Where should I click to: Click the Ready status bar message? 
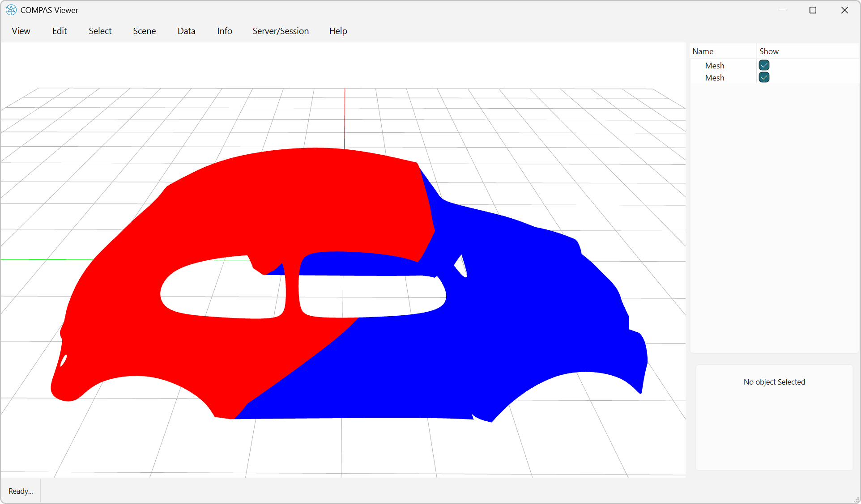[x=20, y=491]
